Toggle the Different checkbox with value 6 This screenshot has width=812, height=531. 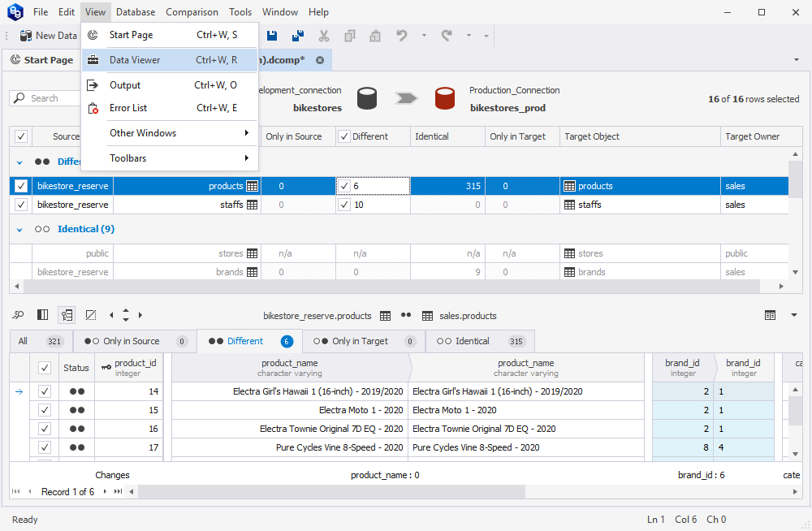click(343, 186)
